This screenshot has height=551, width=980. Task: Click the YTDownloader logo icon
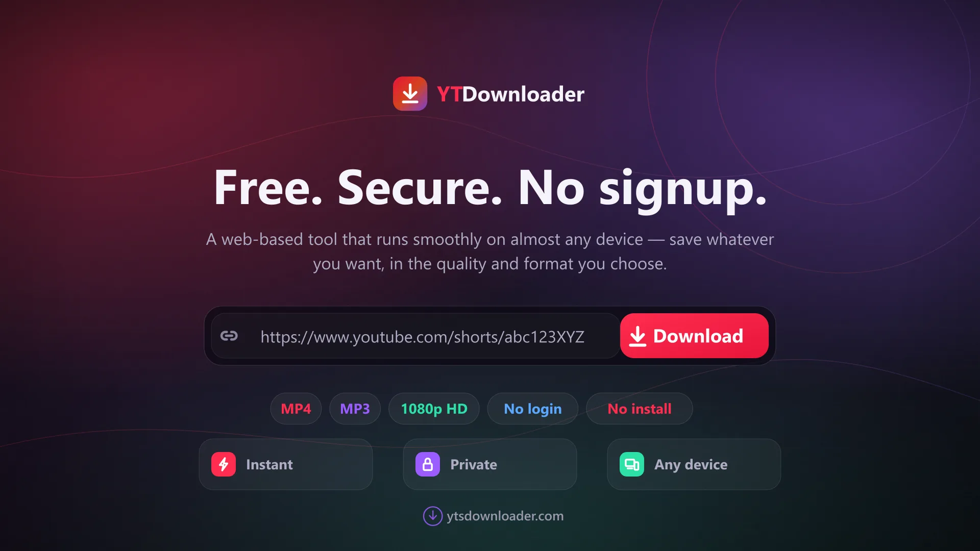410,94
